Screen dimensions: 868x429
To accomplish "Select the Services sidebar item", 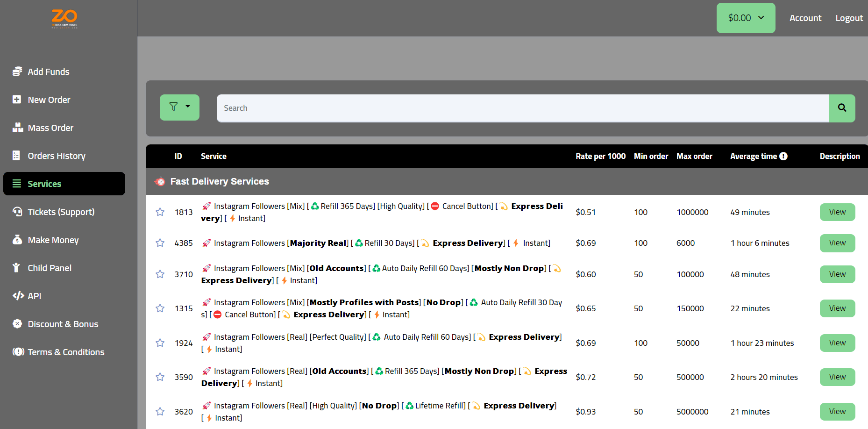I will [x=64, y=184].
